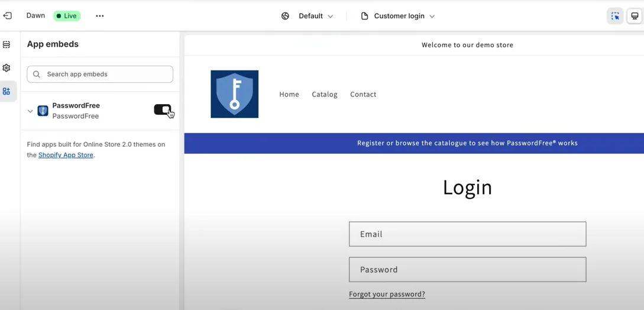This screenshot has width=644, height=310.
Task: Click the grey PasswordFree subtitle text
Action: click(76, 116)
